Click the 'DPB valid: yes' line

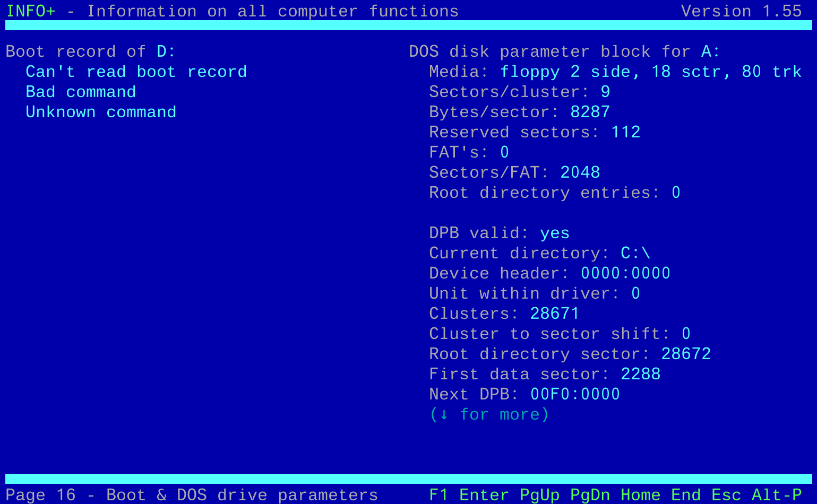[x=499, y=233]
